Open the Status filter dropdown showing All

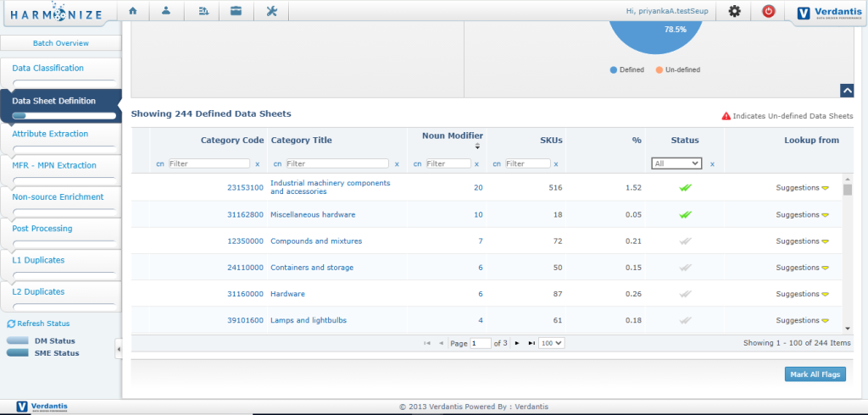coord(676,163)
